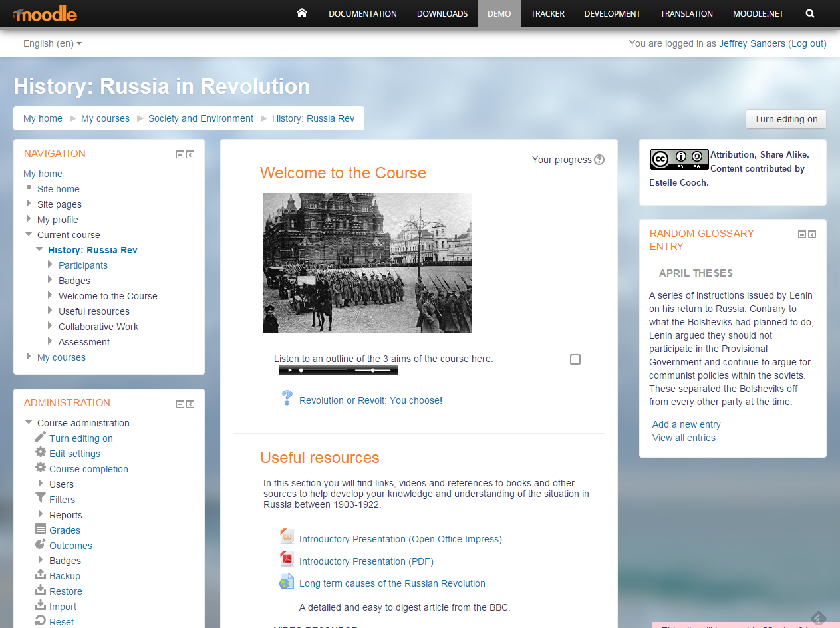Open the Moodle.net menu item
The width and height of the screenshot is (840, 628).
(758, 13)
